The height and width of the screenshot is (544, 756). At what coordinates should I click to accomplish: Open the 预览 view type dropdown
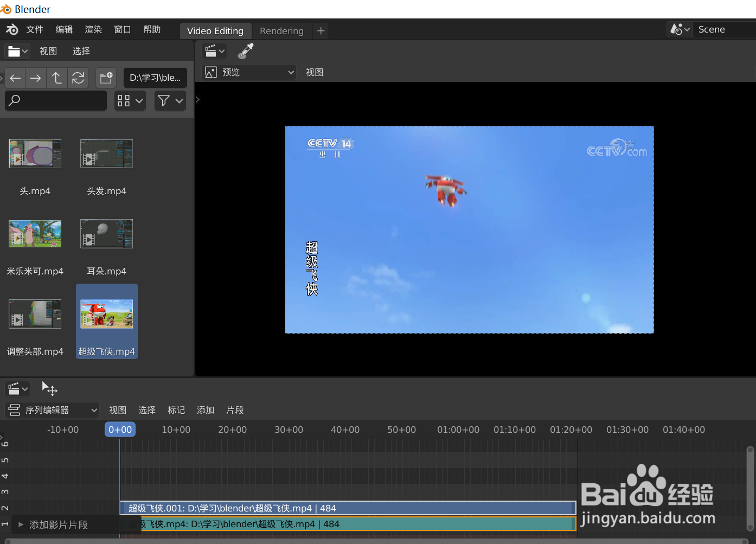pos(249,72)
